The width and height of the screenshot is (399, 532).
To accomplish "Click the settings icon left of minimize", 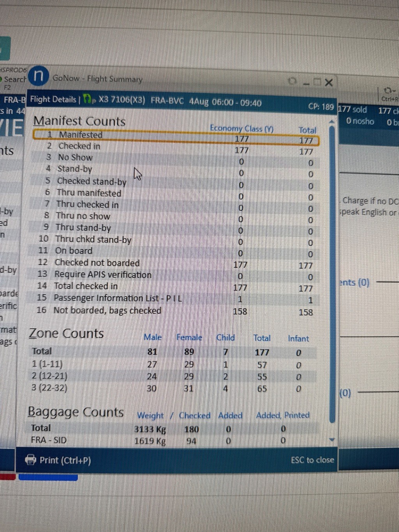I will [x=292, y=81].
